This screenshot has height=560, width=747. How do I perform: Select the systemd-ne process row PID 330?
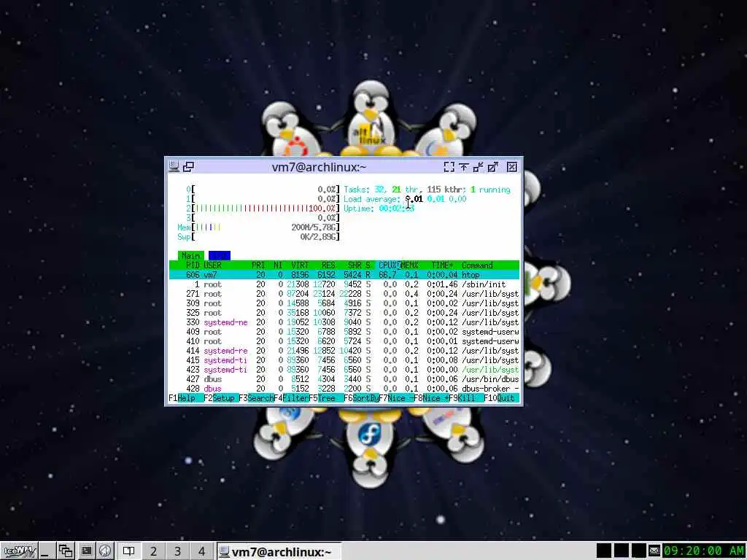click(x=344, y=322)
